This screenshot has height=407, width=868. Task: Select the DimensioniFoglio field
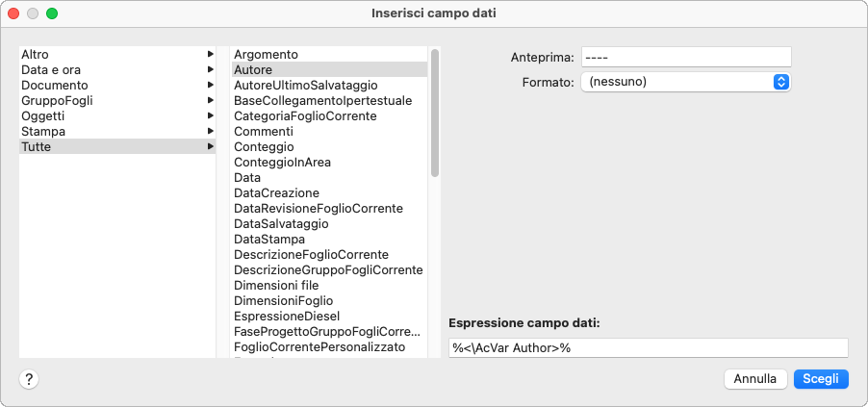[283, 300]
